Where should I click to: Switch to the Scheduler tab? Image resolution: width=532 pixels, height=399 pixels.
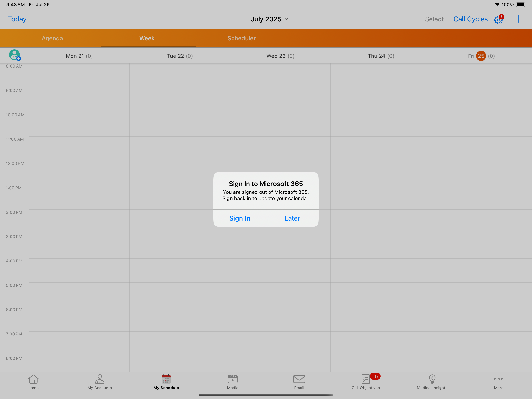click(x=241, y=38)
